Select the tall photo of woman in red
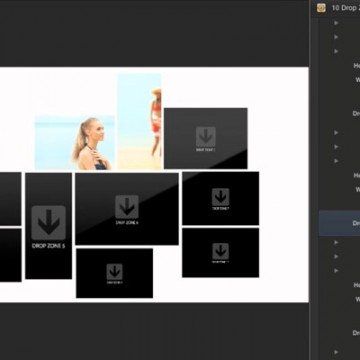The image size is (360, 360). 139,122
